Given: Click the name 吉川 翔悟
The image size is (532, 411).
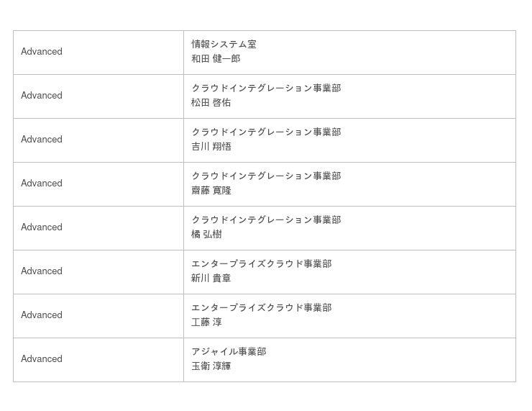Looking at the screenshot, I should (211, 147).
